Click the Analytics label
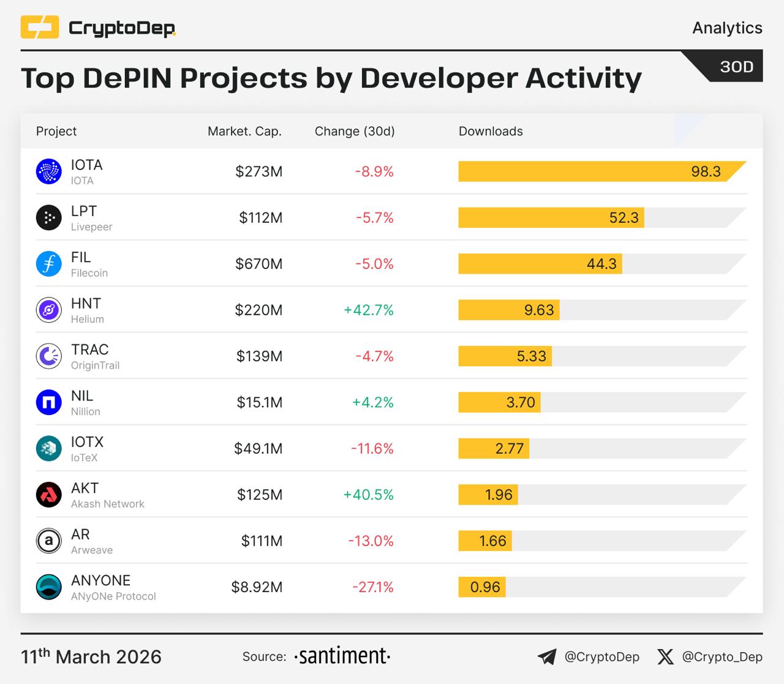This screenshot has height=684, width=784. coord(727,28)
